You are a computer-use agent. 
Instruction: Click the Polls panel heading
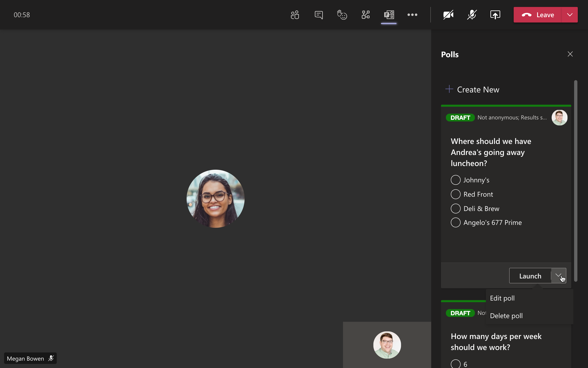[450, 54]
